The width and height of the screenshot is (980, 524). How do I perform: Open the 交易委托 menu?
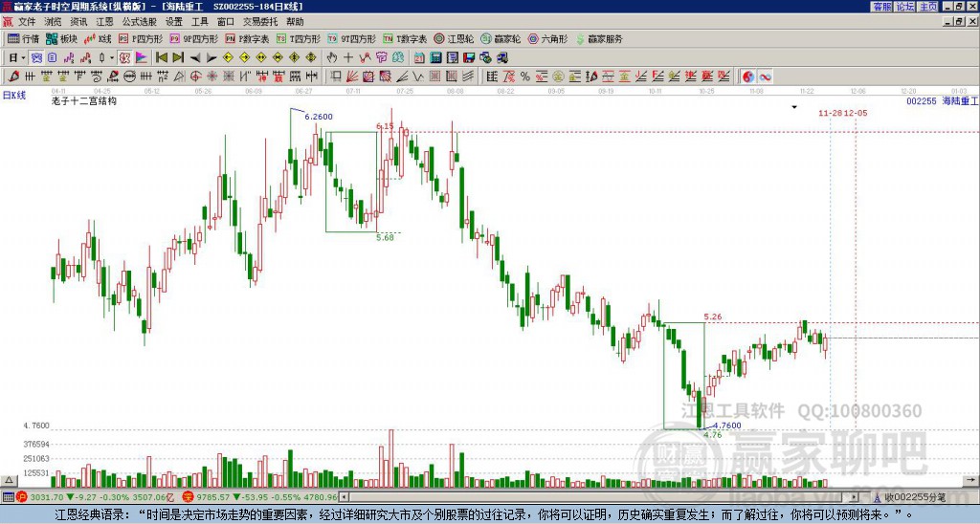point(260,22)
